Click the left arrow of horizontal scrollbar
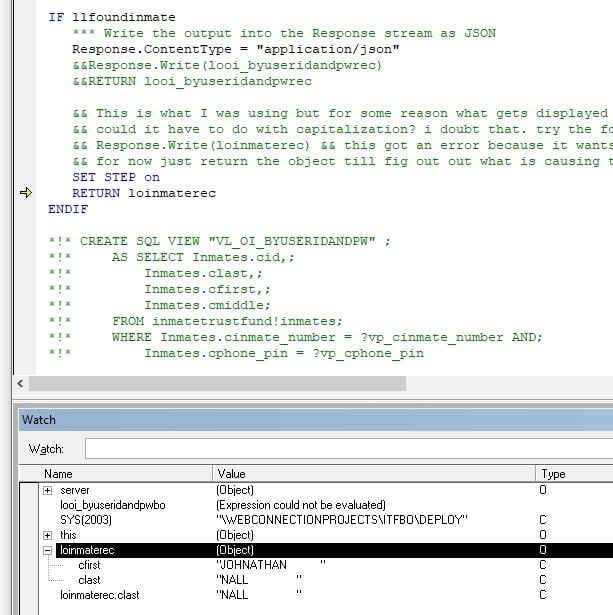The image size is (613, 615). click(x=20, y=383)
